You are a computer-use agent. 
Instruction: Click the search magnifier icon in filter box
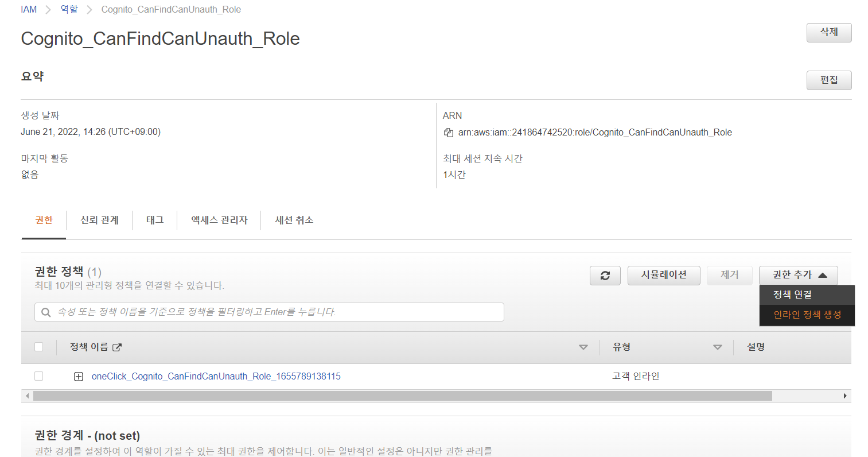pyautogui.click(x=46, y=312)
